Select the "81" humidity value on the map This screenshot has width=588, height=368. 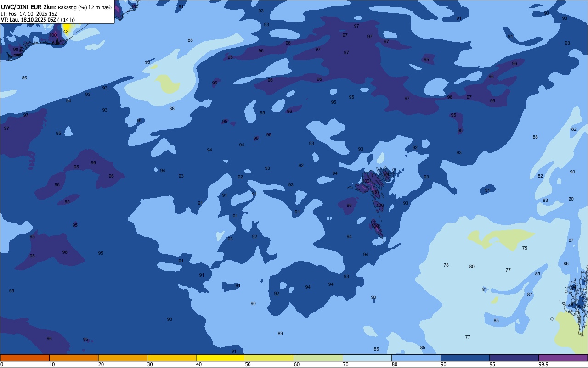485,290
